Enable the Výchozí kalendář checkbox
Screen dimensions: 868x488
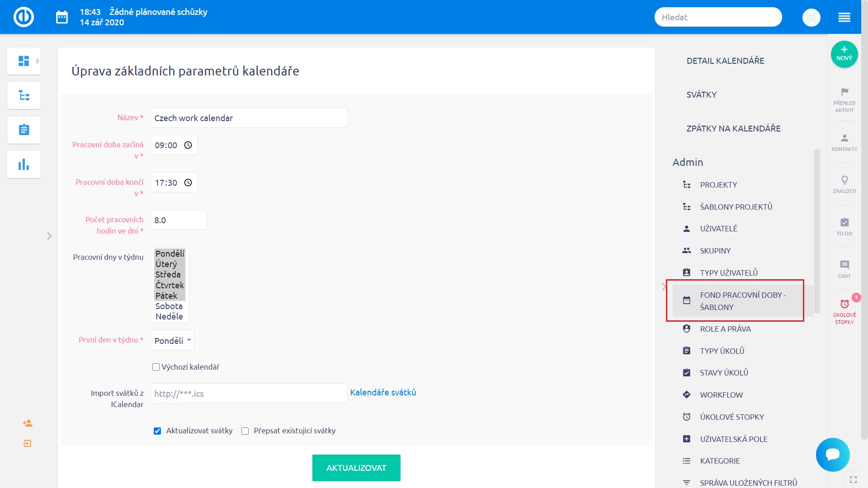tap(156, 367)
